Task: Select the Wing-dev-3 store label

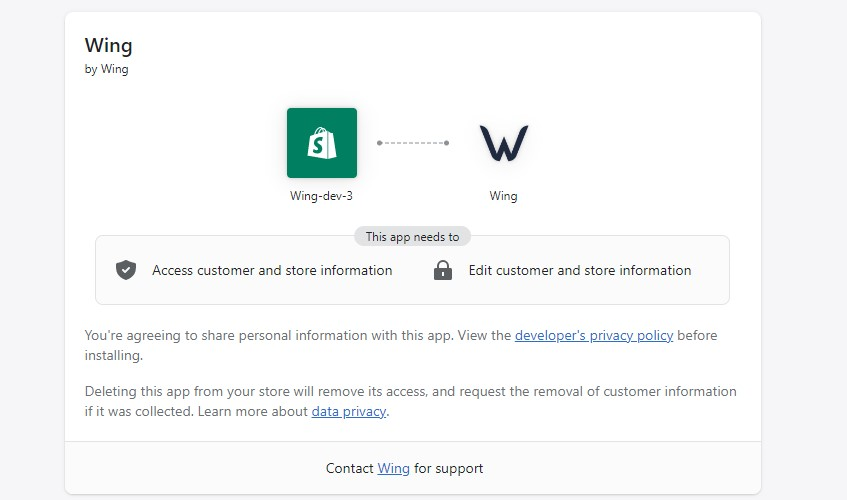Action: (x=321, y=196)
